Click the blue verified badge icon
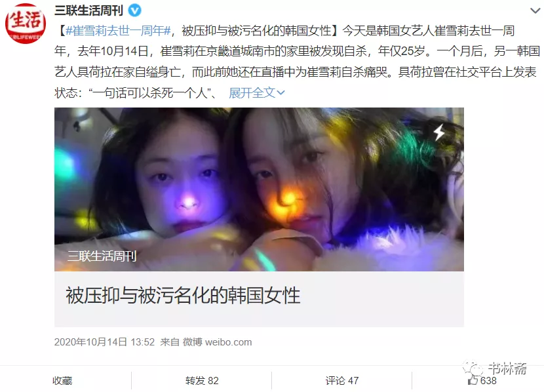 click(134, 10)
